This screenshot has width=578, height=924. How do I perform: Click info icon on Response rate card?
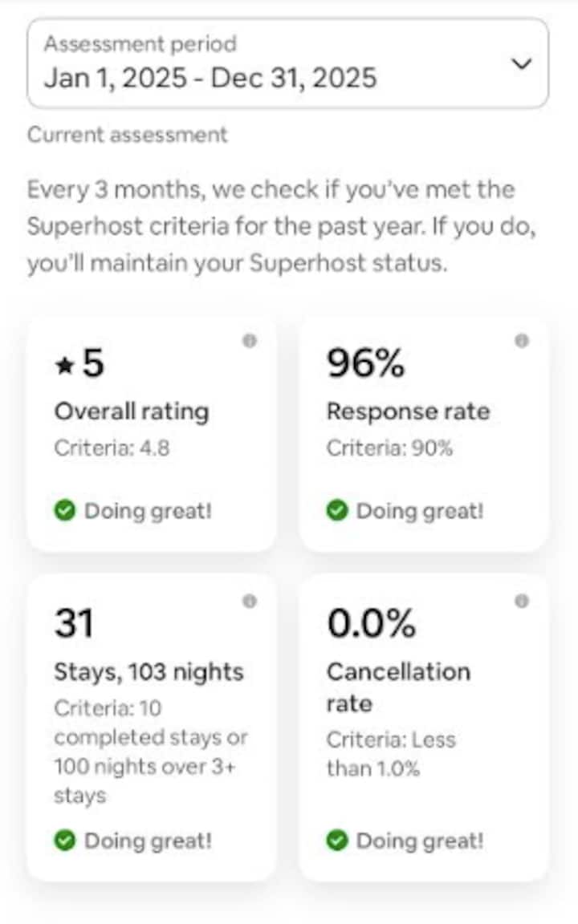[522, 341]
